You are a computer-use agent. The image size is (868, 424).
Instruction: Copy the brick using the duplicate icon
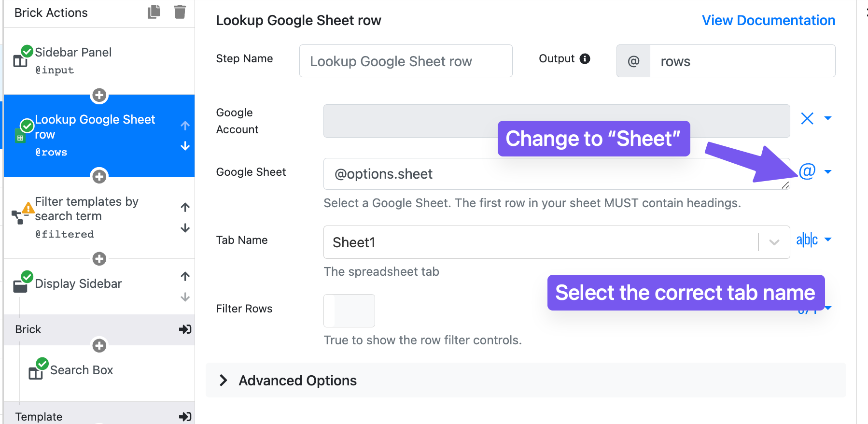click(154, 12)
